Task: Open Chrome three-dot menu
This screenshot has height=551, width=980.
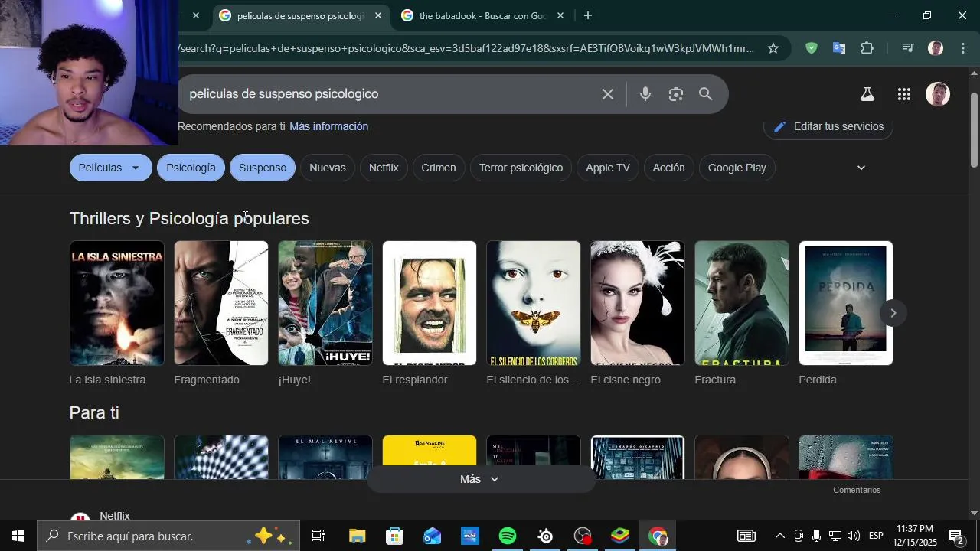Action: [x=963, y=48]
